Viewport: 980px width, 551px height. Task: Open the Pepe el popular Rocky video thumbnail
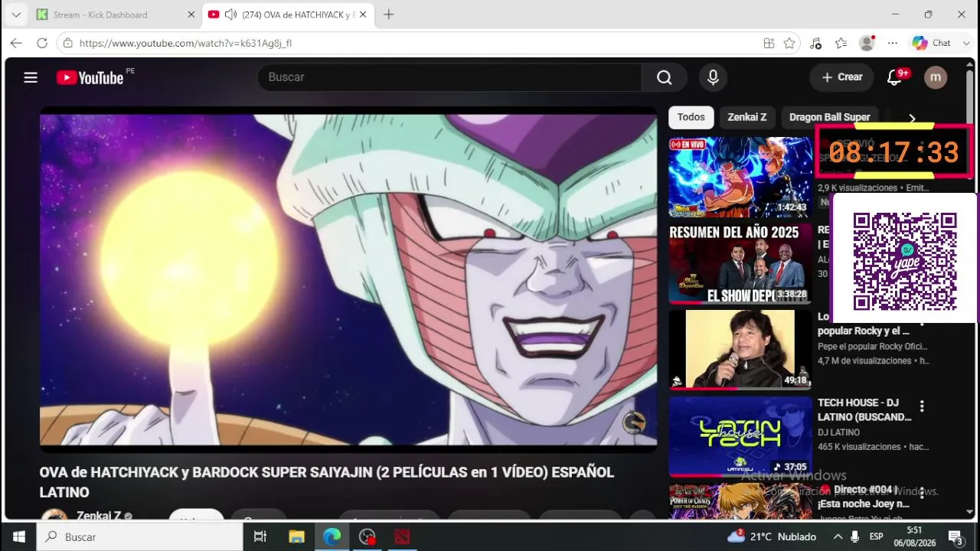[x=740, y=350]
